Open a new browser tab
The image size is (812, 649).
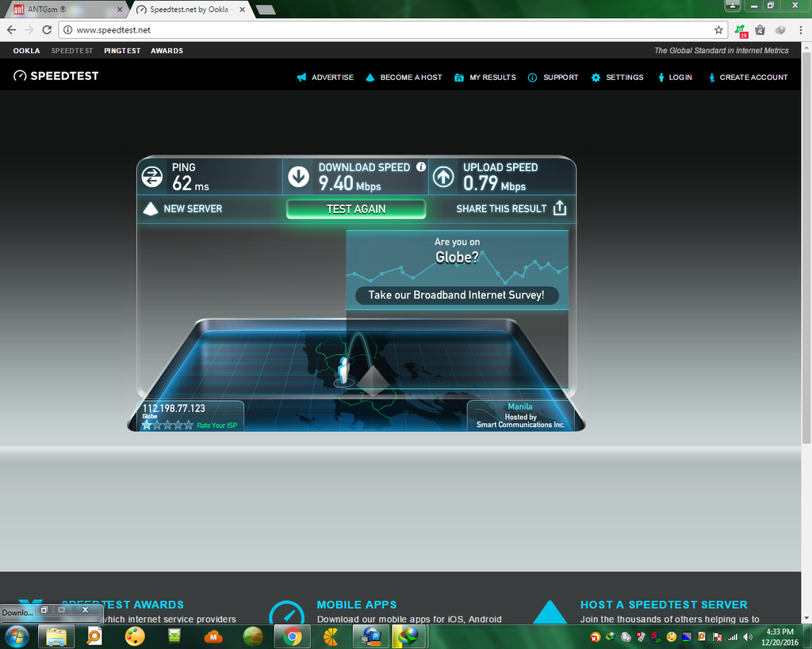click(266, 10)
